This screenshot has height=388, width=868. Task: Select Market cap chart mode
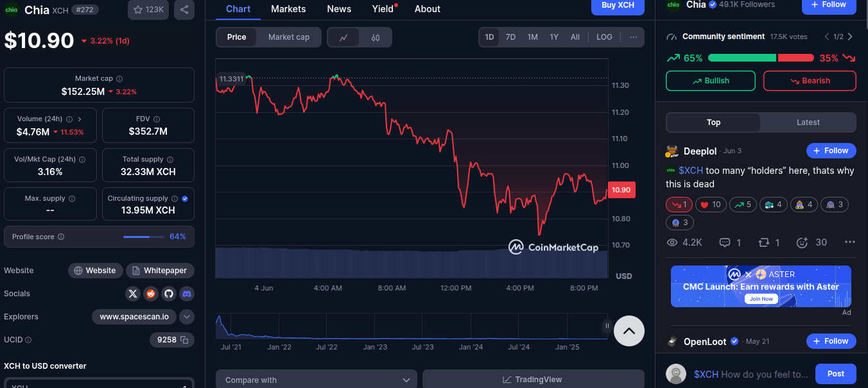289,37
